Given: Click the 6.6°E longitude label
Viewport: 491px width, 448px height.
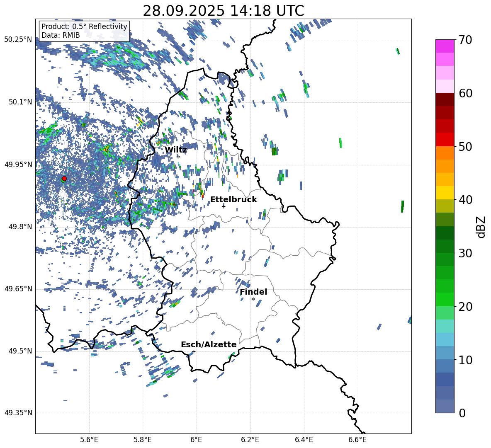Looking at the screenshot, I should 357,440.
